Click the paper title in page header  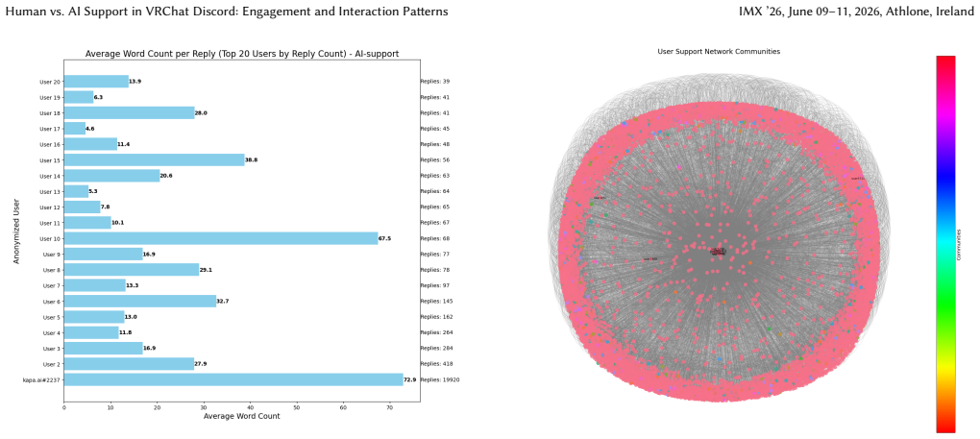pos(226,12)
